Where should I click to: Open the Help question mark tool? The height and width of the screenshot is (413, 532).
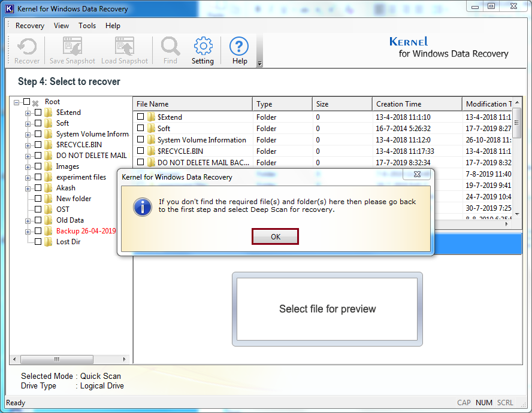239,46
